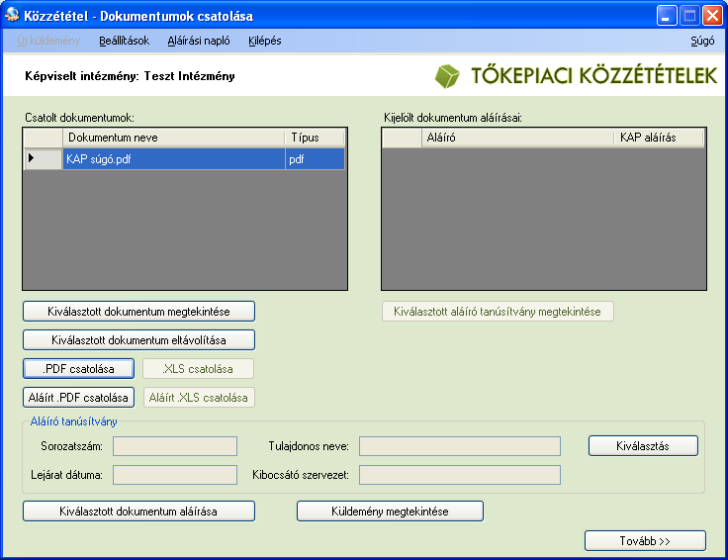
Task: Attach a signed PDF via Aláírt .PDF csatolása
Action: pos(78,398)
